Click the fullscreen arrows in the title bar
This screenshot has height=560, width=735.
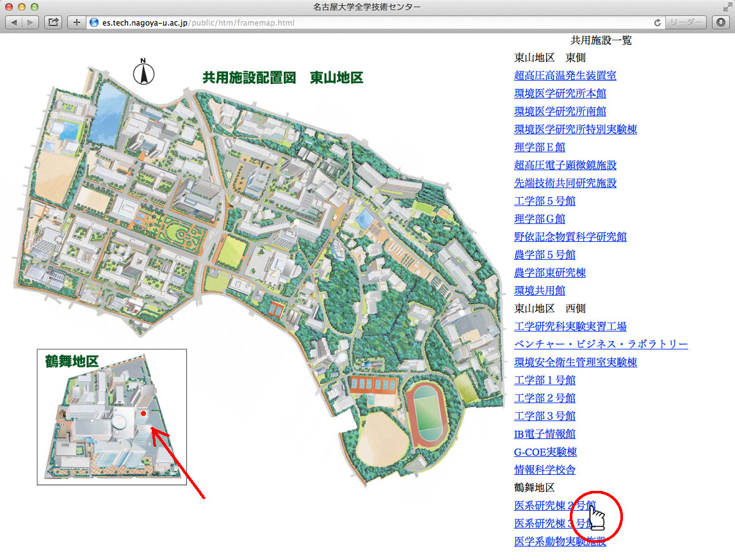pos(726,6)
